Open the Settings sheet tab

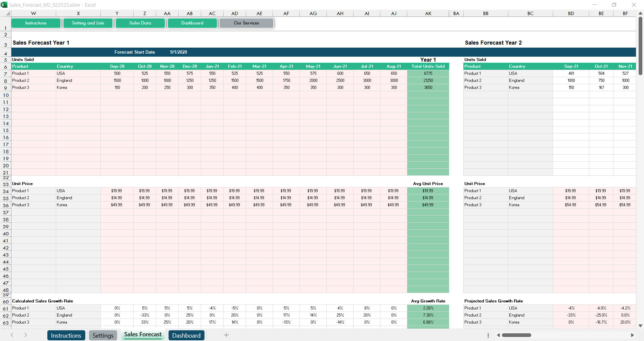[x=103, y=335]
